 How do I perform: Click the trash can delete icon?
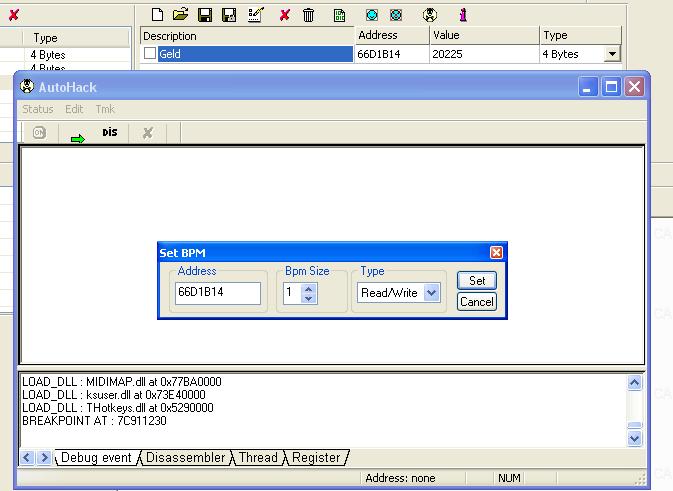(309, 15)
